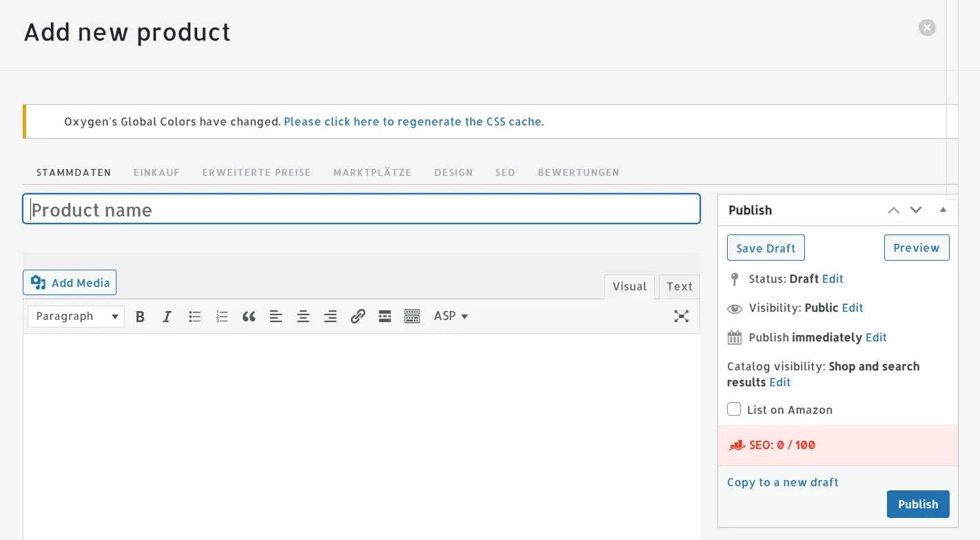Toggle bold formatting in editor toolbar
The height and width of the screenshot is (540, 980).
coord(141,317)
